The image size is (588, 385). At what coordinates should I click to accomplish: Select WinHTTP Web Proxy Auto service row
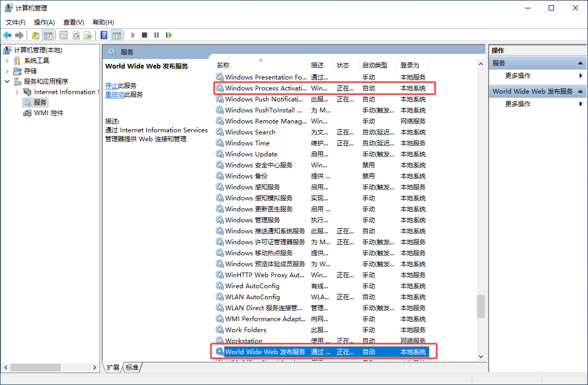(321, 275)
